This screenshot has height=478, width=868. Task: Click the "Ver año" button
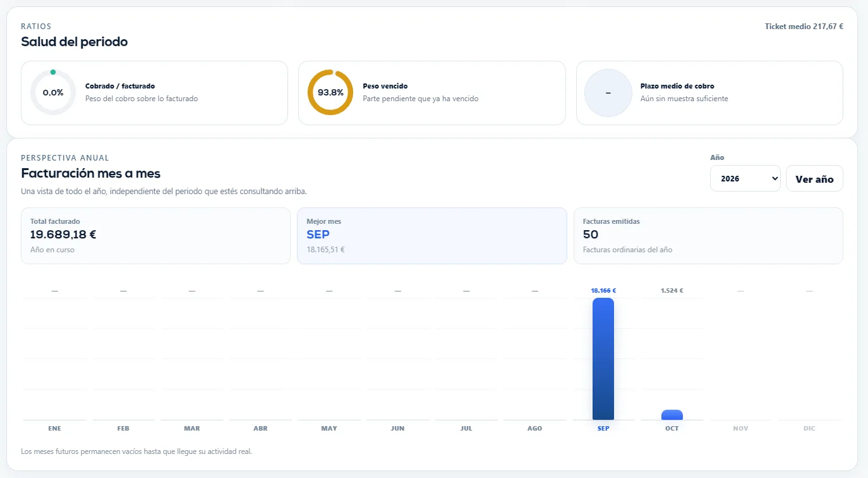coord(814,178)
